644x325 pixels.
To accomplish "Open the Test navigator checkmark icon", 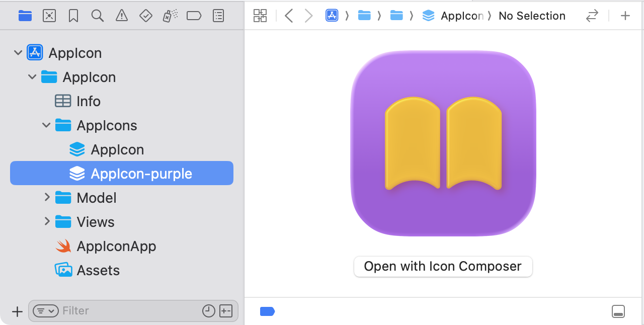I will pos(145,16).
